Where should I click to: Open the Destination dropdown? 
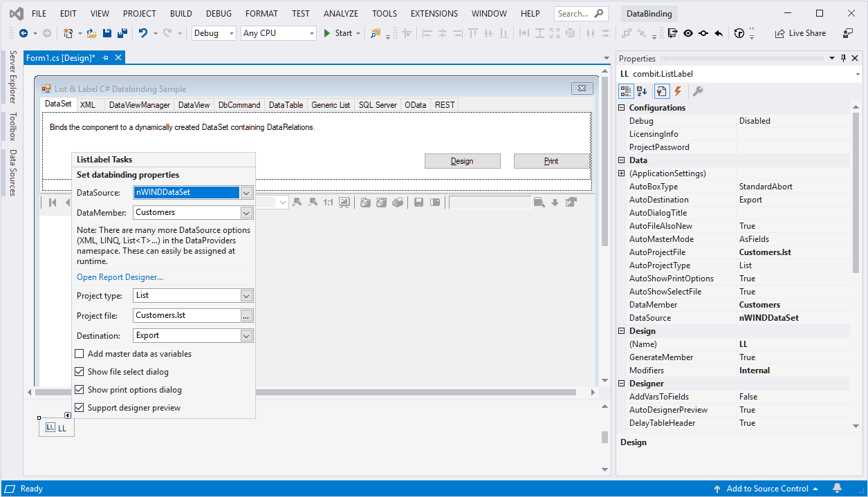(246, 336)
